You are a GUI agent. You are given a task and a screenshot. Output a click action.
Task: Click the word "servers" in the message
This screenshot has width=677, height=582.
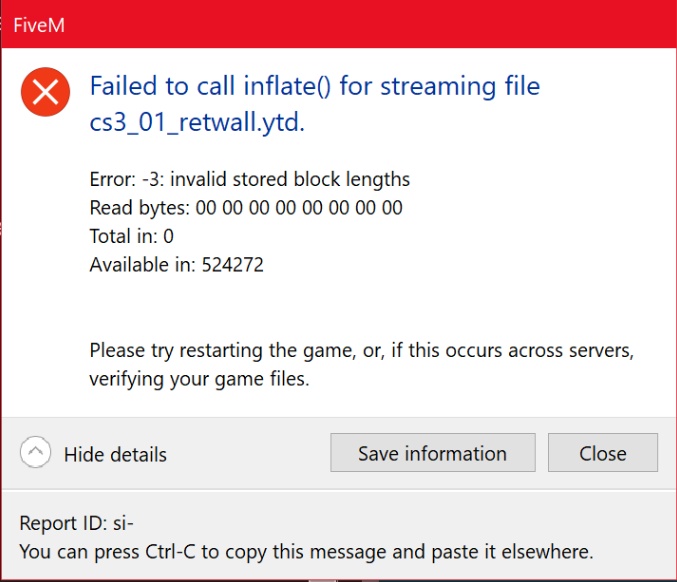[600, 351]
